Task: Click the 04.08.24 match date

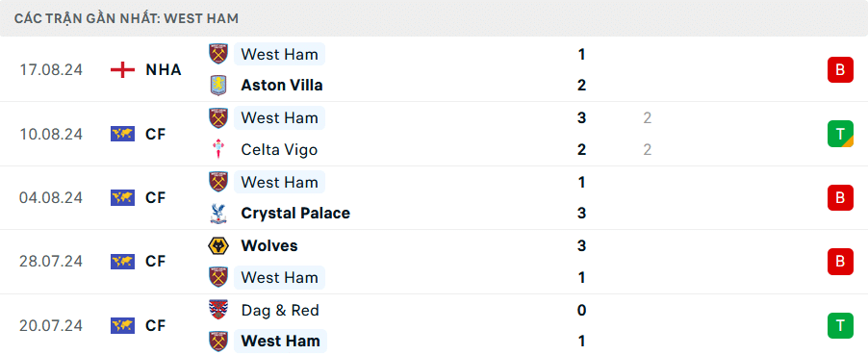Action: point(51,198)
